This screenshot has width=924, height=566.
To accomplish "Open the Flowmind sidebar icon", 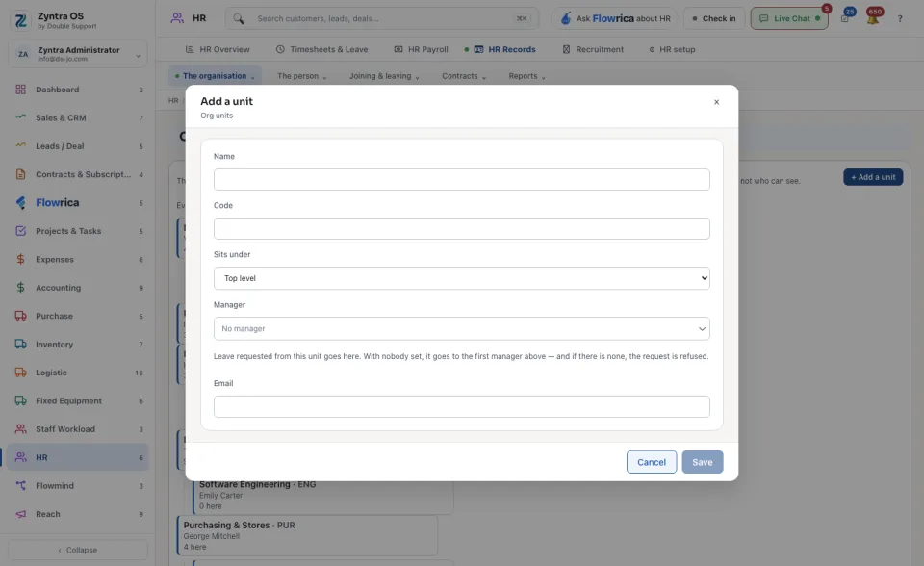I will tap(20, 486).
